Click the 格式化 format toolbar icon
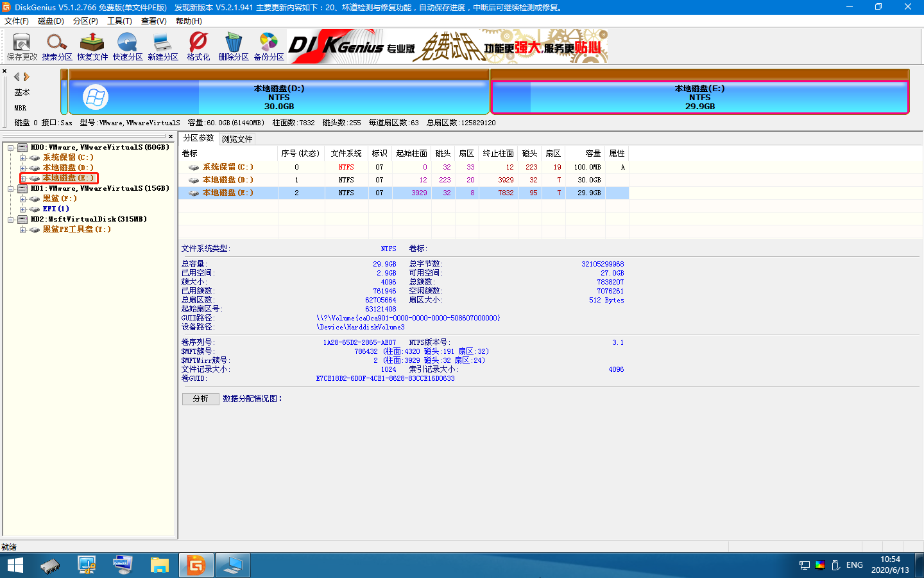The image size is (924, 578). pyautogui.click(x=198, y=47)
